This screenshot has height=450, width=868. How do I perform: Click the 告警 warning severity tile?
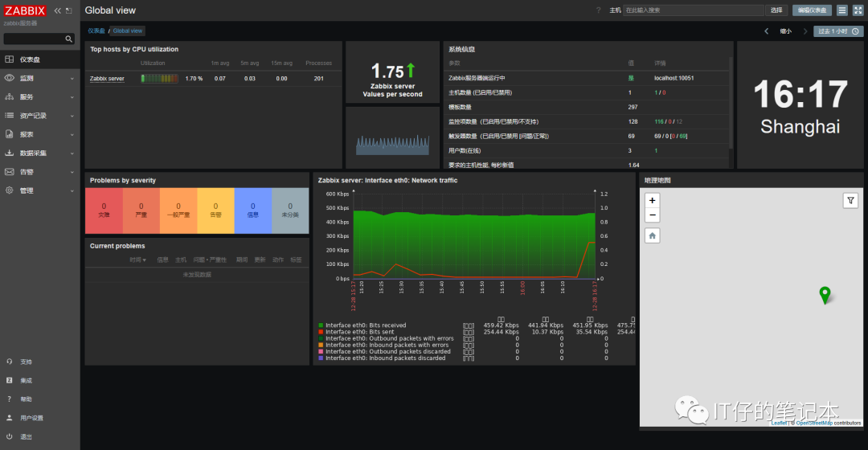(215, 211)
